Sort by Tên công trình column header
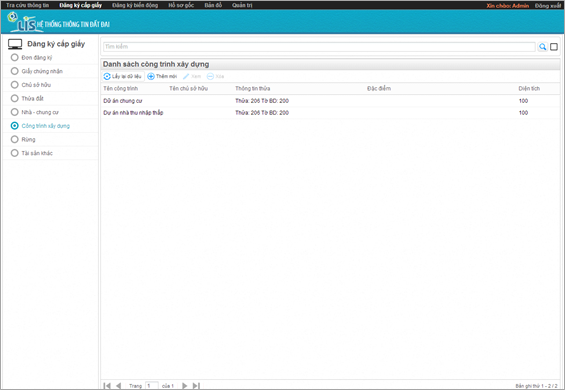 [x=120, y=88]
